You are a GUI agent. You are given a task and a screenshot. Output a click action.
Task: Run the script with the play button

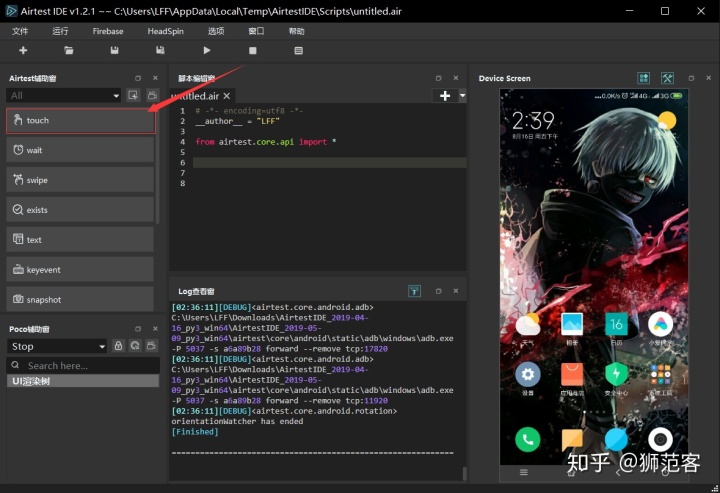207,50
